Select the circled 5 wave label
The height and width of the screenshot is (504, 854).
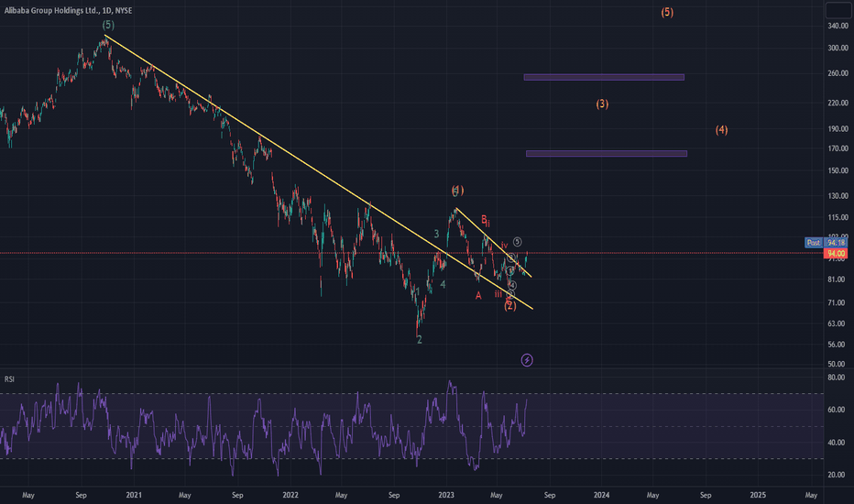[x=518, y=242]
